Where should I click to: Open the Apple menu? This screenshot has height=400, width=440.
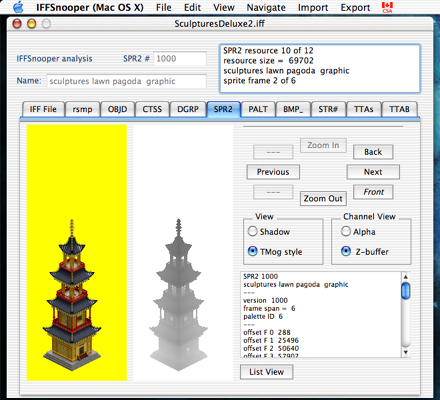18,7
